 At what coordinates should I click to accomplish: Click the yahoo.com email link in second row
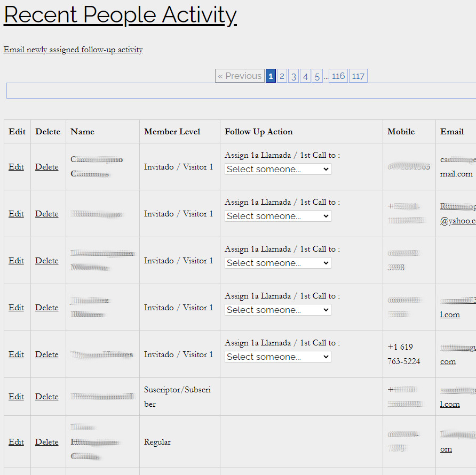(457, 221)
